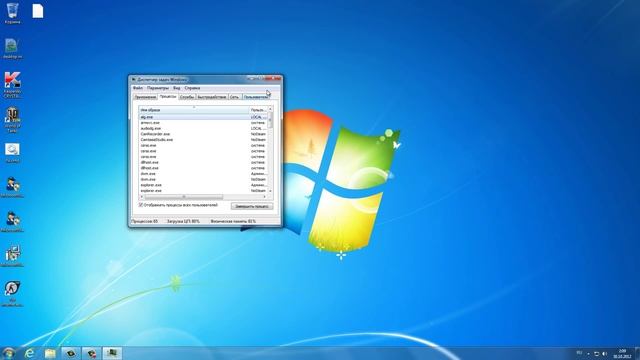Click the taskbar clock and date

coord(622,353)
